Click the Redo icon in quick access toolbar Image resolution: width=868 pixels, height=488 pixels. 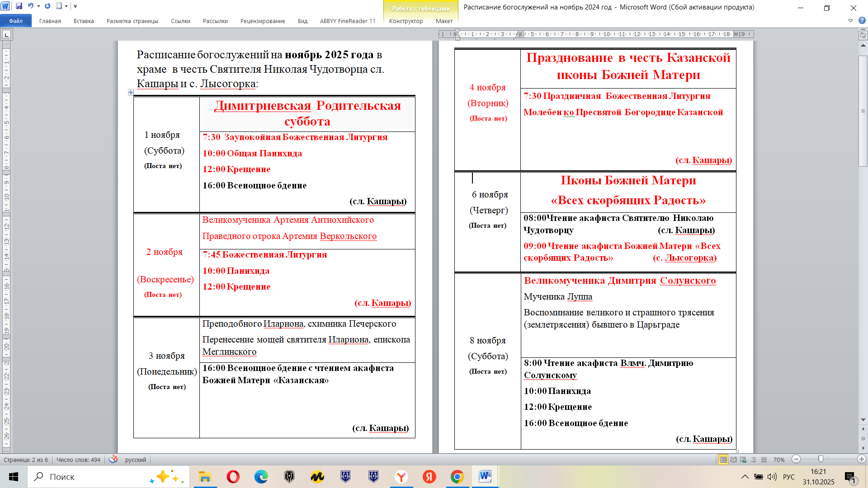click(x=47, y=6)
